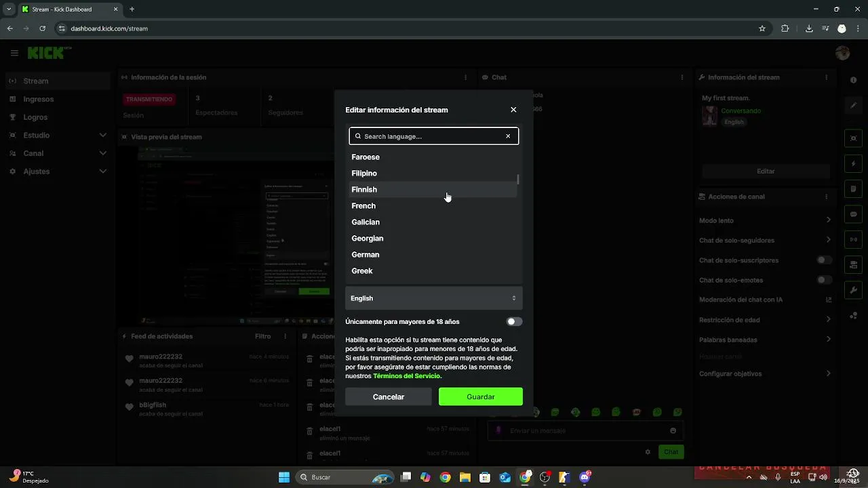Click the lightning bolt icon in right toolbar
Viewport: 868px width, 488px height.
(853, 164)
